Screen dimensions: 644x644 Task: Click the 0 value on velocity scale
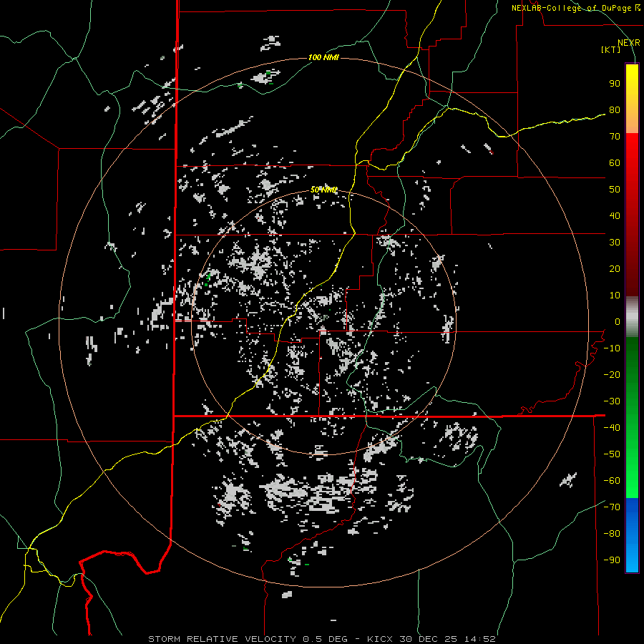pyautogui.click(x=618, y=321)
